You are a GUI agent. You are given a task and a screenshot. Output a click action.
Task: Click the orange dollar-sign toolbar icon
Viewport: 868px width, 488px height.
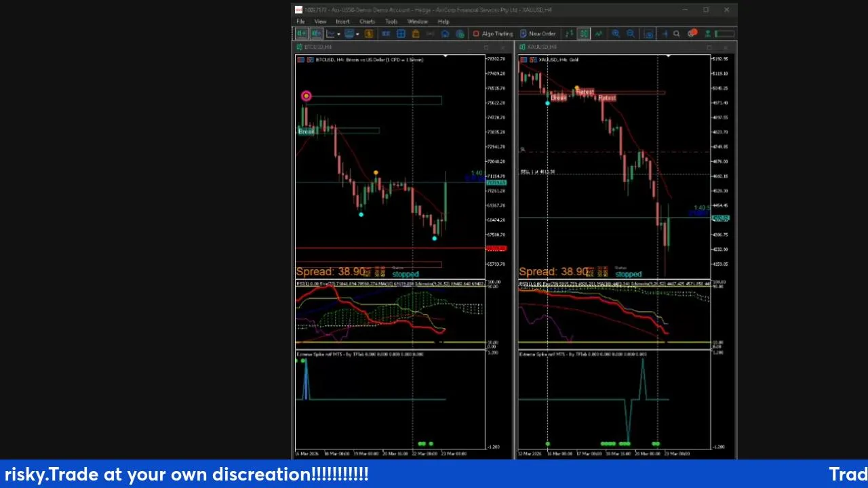point(369,33)
